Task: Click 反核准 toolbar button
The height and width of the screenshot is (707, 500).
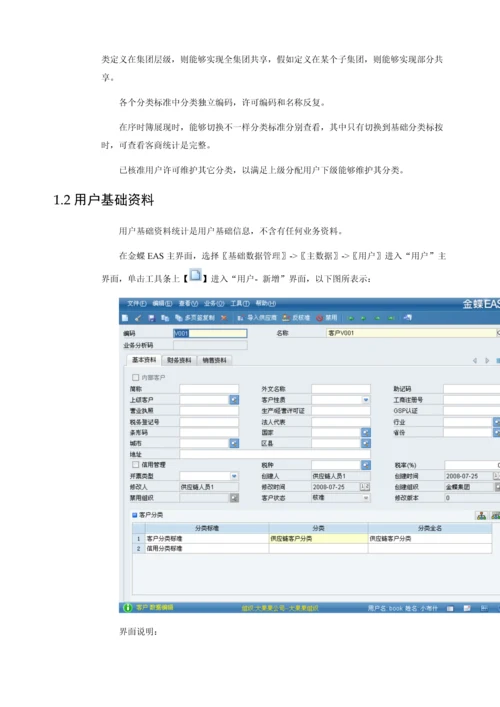Action: [x=296, y=318]
